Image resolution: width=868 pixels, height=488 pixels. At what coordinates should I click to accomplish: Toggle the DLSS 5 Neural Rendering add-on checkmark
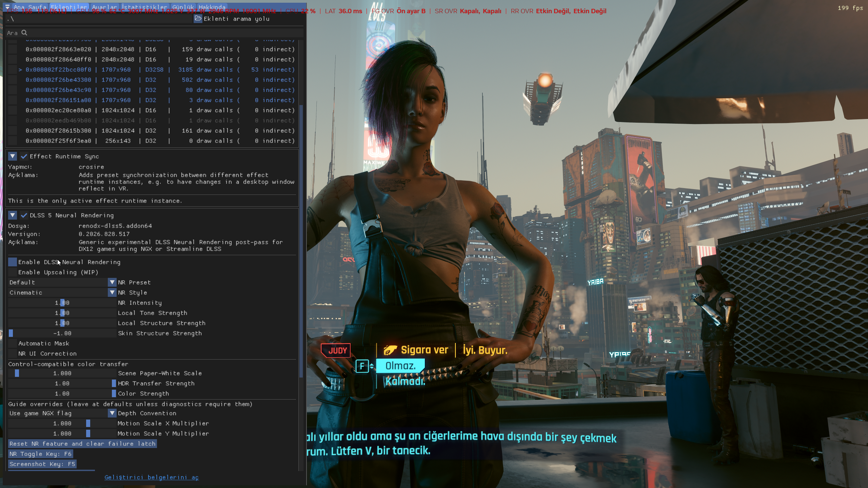point(24,216)
